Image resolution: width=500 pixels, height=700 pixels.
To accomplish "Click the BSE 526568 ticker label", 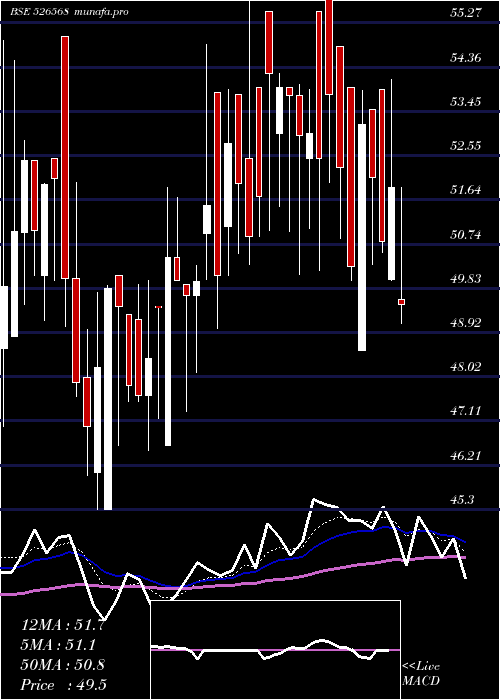I will 40,12.
